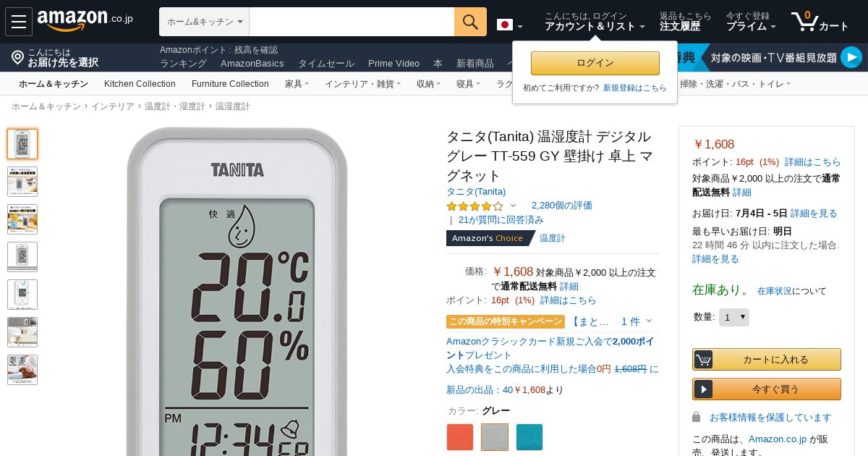The image size is (868, 456).
Task: Click the blue play arrow in banner
Action: [851, 57]
